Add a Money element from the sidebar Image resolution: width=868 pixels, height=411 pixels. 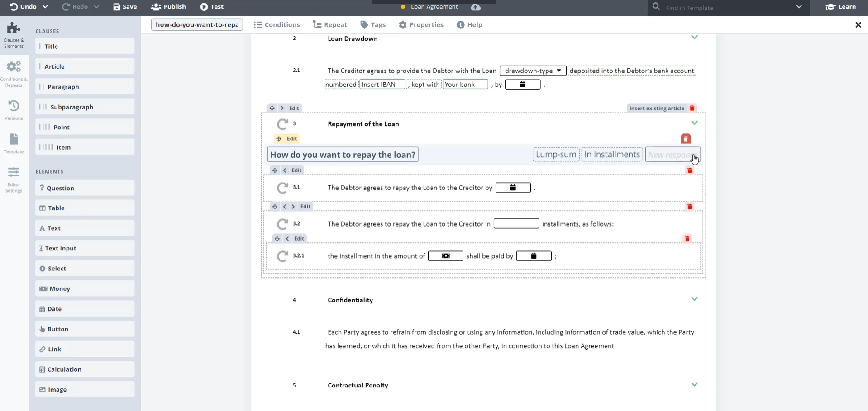tap(85, 288)
